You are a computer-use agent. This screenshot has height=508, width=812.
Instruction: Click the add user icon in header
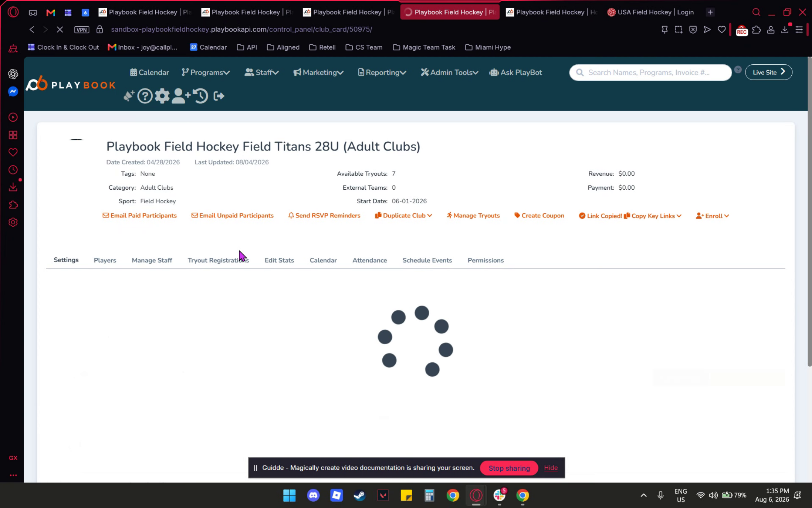(181, 96)
